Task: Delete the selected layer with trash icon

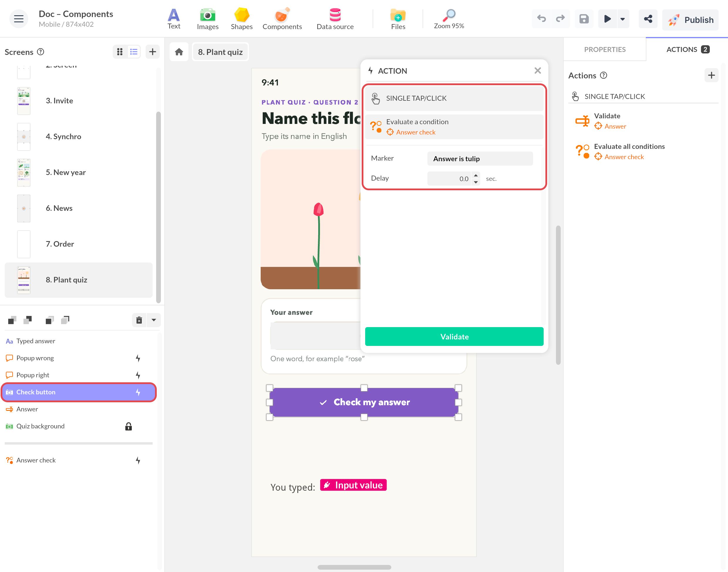Action: (x=139, y=320)
